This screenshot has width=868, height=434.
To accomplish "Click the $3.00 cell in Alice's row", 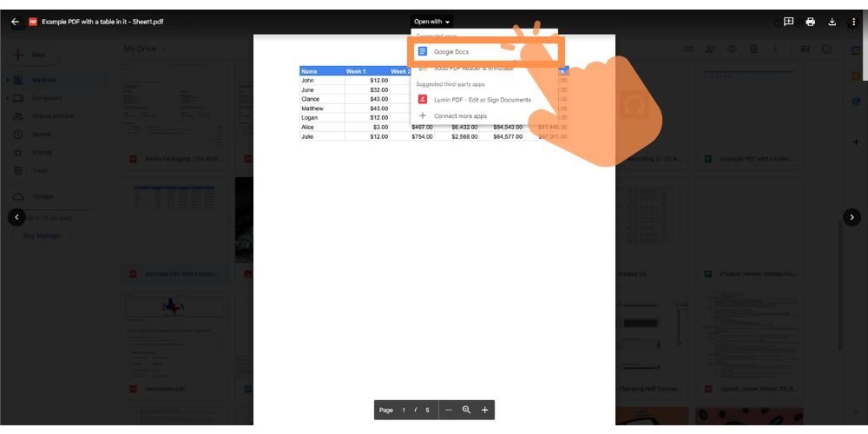I will (367, 128).
